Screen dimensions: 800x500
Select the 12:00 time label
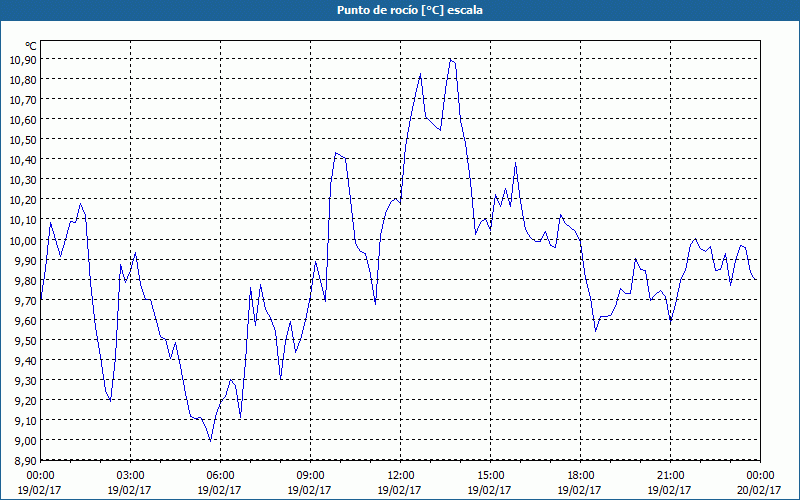click(401, 476)
